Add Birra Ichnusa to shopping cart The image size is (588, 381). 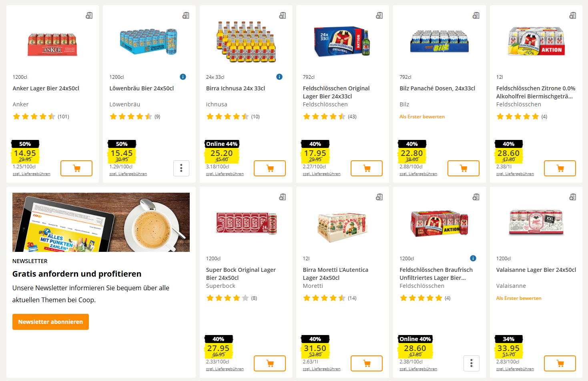[269, 168]
